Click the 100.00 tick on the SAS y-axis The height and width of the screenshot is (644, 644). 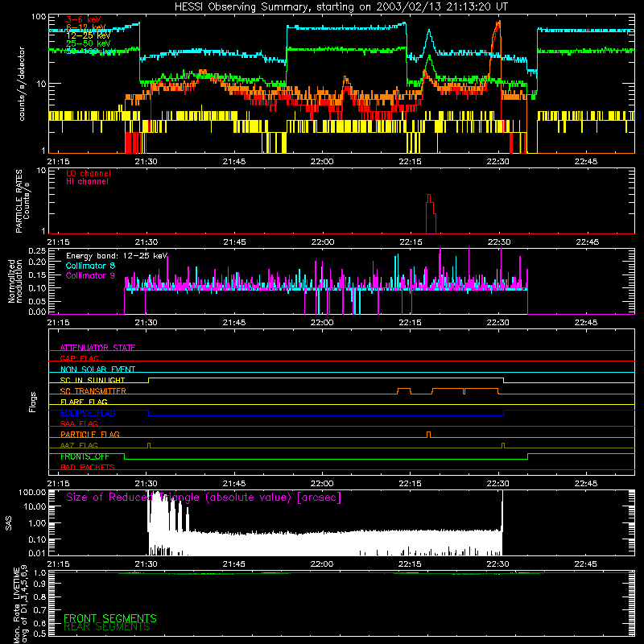32,492
